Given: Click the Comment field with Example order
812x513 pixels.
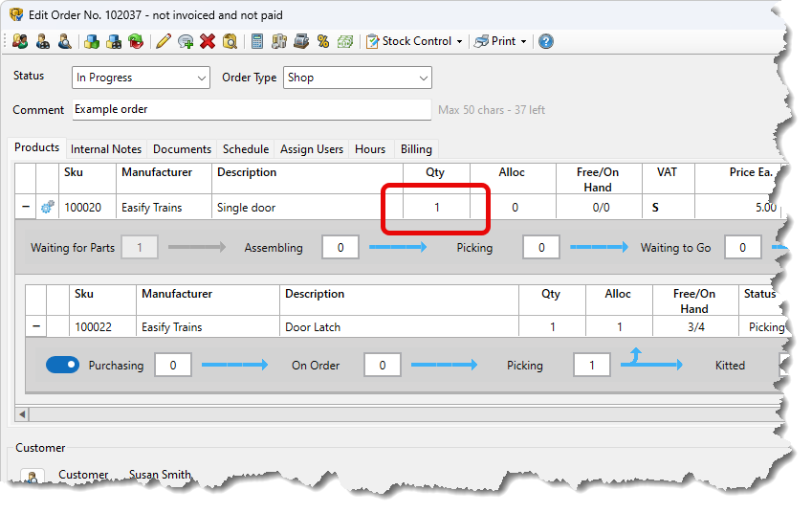Looking at the screenshot, I should tap(252, 109).
